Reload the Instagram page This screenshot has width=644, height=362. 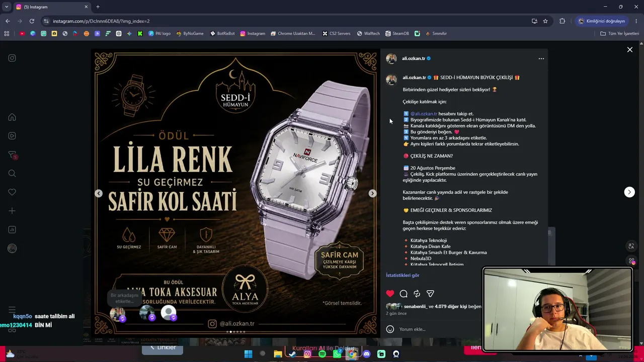[32, 21]
